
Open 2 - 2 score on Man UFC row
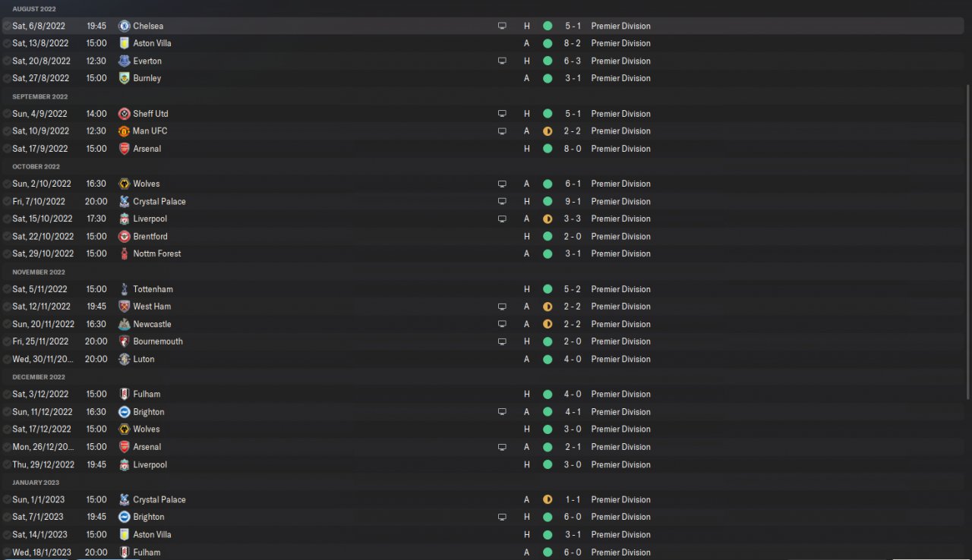click(x=573, y=131)
